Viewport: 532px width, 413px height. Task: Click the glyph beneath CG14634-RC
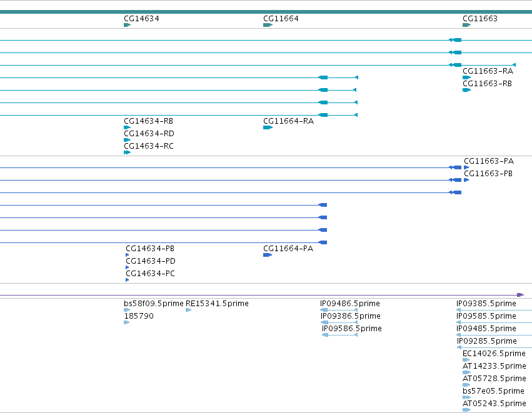tap(128, 152)
